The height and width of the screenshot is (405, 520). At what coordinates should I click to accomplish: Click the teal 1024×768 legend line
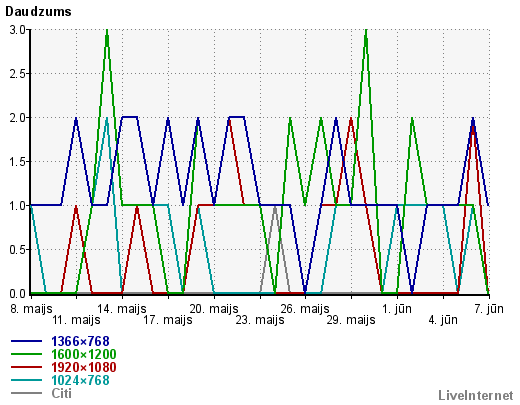pyautogui.click(x=27, y=380)
